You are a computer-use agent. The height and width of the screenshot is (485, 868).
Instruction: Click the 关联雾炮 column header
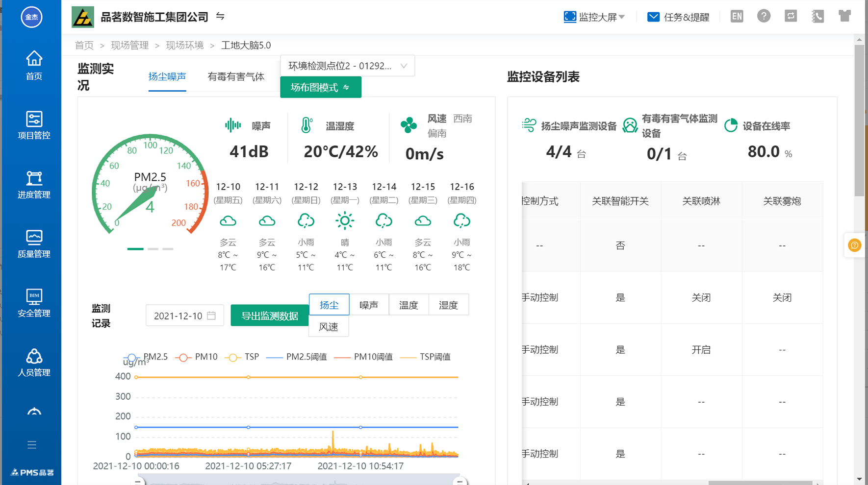(x=782, y=201)
